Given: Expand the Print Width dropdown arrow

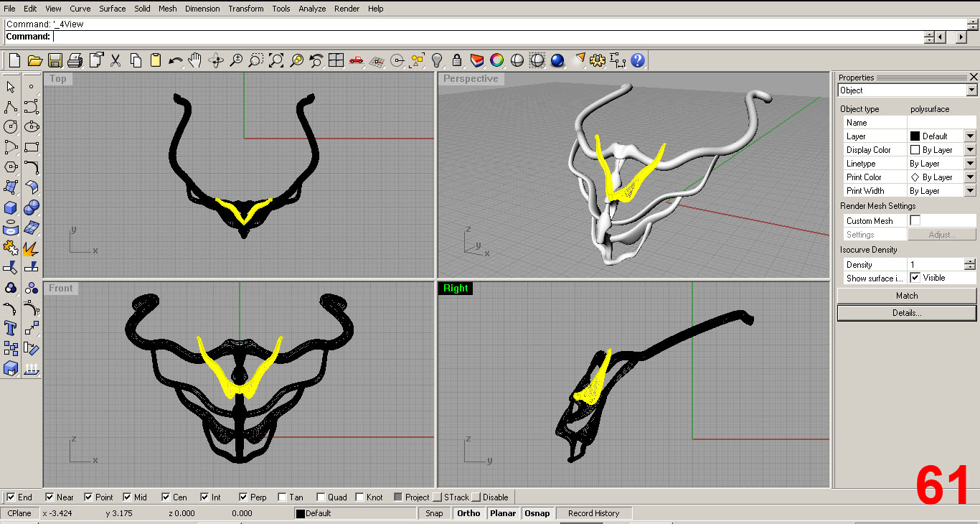Looking at the screenshot, I should [x=970, y=190].
